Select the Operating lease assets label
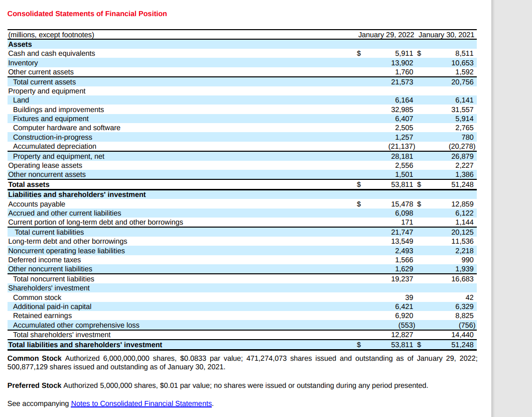The height and width of the screenshot is (417, 532). coord(45,165)
